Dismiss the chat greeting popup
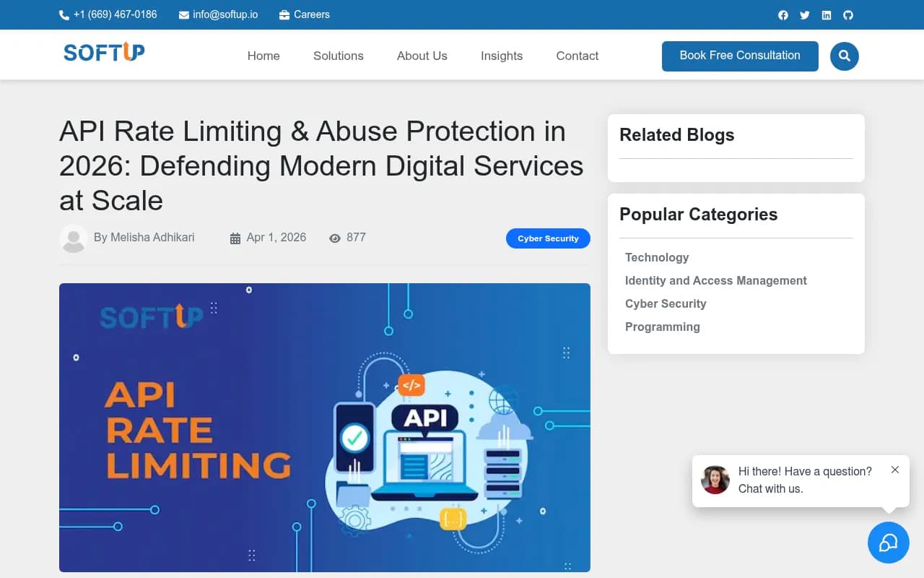The height and width of the screenshot is (578, 924). point(895,469)
